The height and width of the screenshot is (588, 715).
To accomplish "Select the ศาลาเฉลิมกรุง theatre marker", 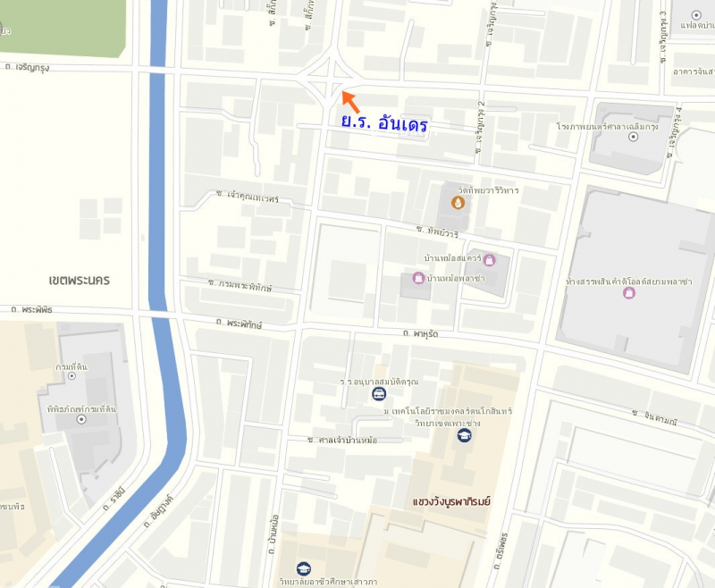I will click(x=633, y=137).
